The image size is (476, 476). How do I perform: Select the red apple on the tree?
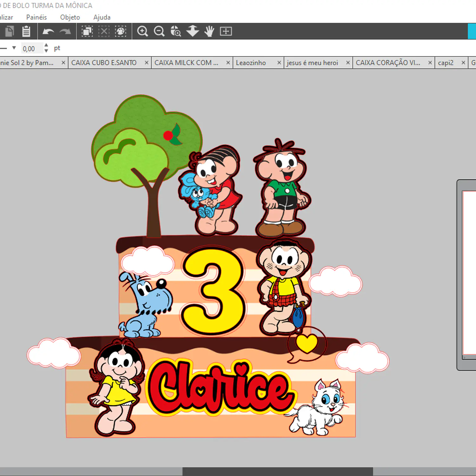(x=168, y=136)
